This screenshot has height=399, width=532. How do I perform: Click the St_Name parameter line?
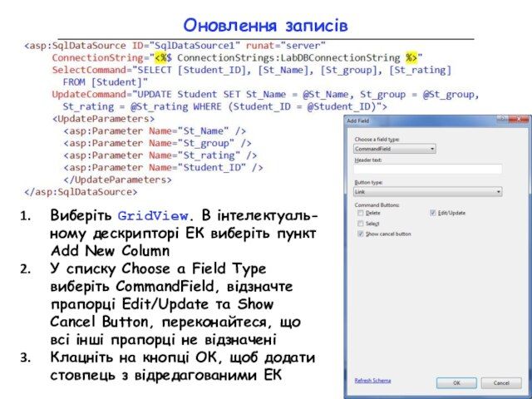coord(155,131)
